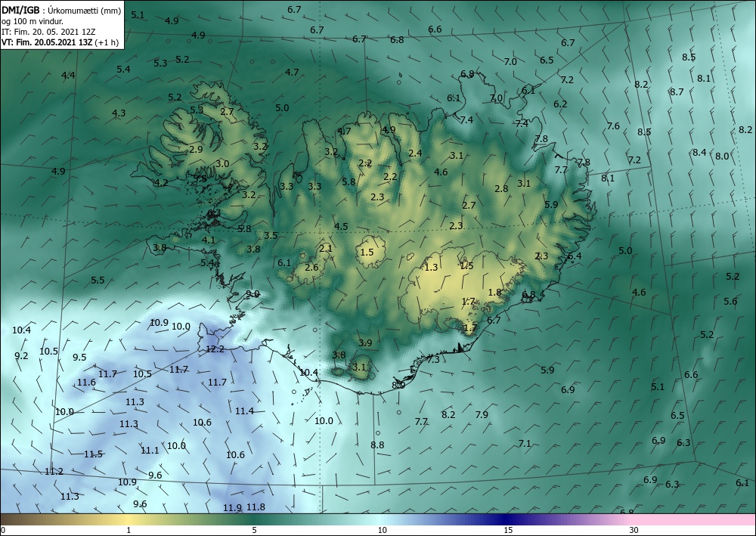Click the pink end of the color scale

click(x=694, y=519)
